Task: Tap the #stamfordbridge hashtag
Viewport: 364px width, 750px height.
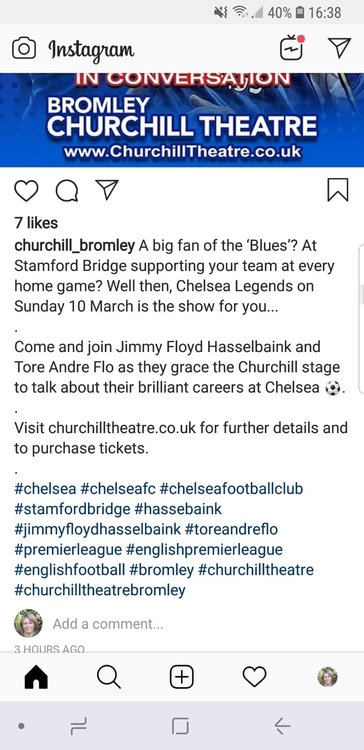Action: (x=72, y=509)
